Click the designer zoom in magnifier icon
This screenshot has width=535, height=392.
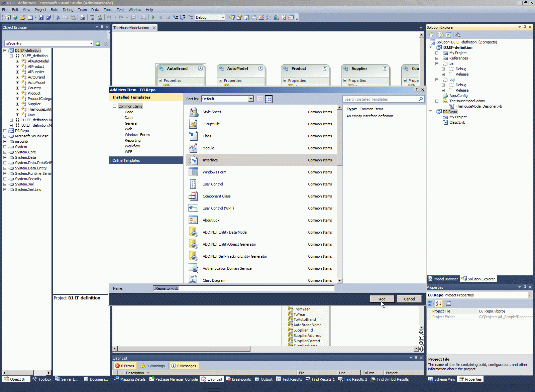coord(421,333)
